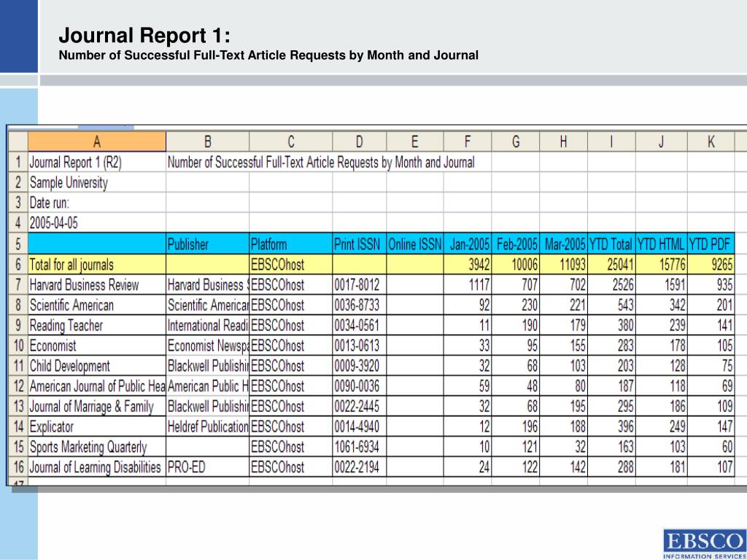Click the 'YTD PDF' header cell
747x560 pixels.
(711, 244)
